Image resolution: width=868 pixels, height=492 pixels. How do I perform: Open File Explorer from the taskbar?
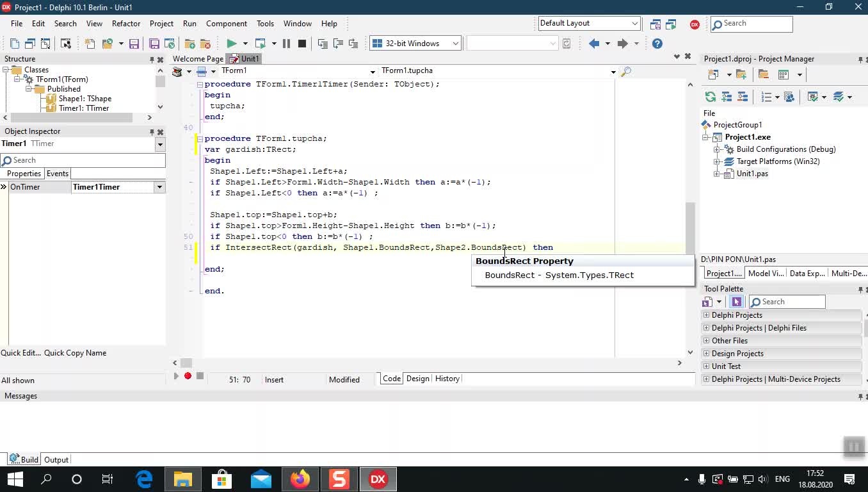[183, 479]
